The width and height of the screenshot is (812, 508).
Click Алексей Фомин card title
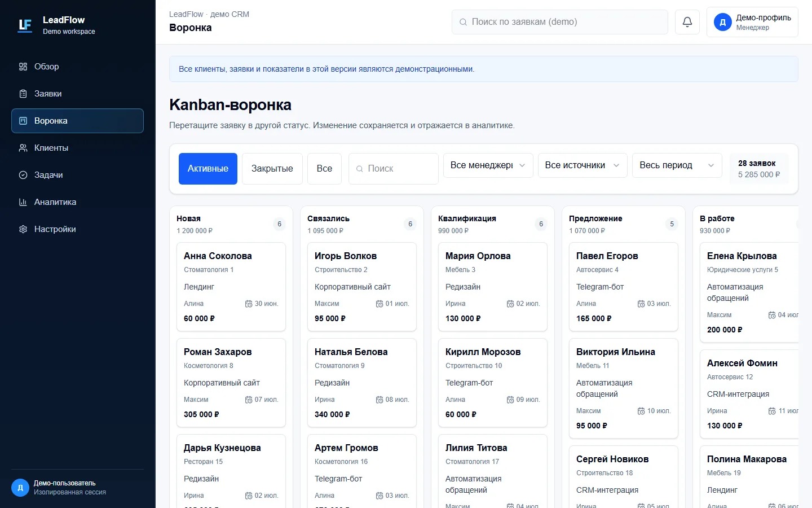point(742,363)
